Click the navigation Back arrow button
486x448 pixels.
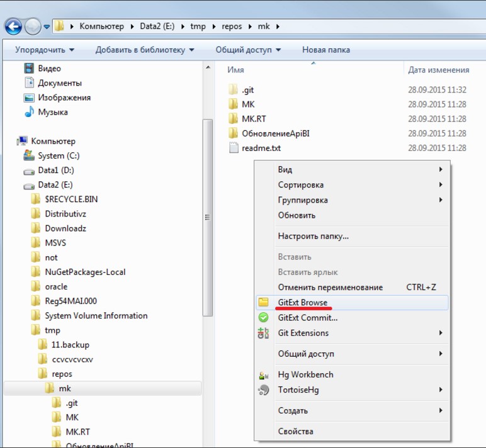pos(13,26)
